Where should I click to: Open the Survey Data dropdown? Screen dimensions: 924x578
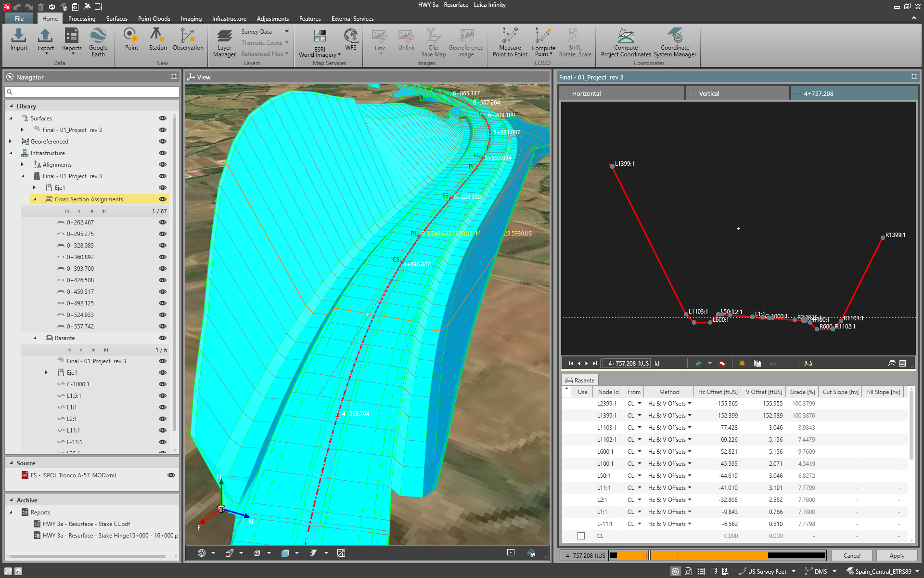click(286, 32)
